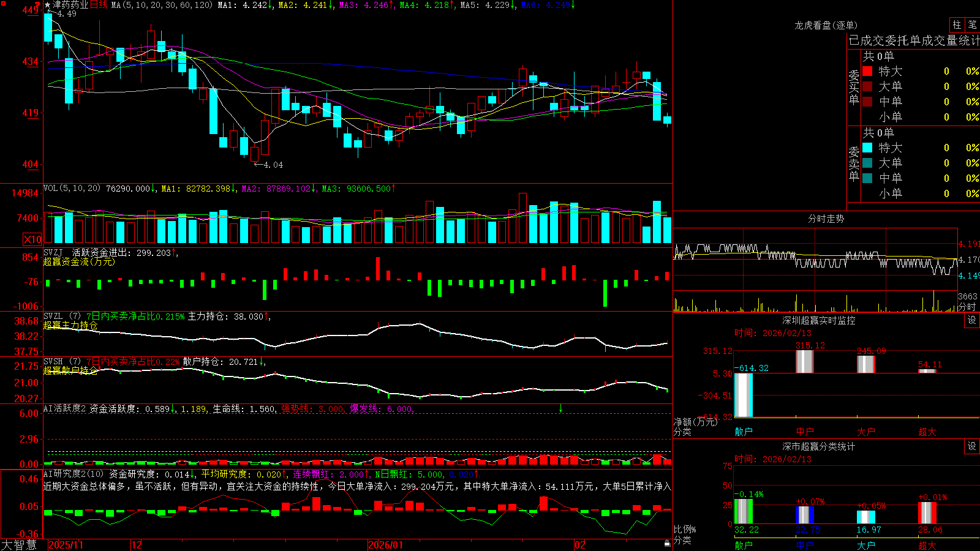
Task: Click the red question mark icon
Action: click(x=38, y=5)
